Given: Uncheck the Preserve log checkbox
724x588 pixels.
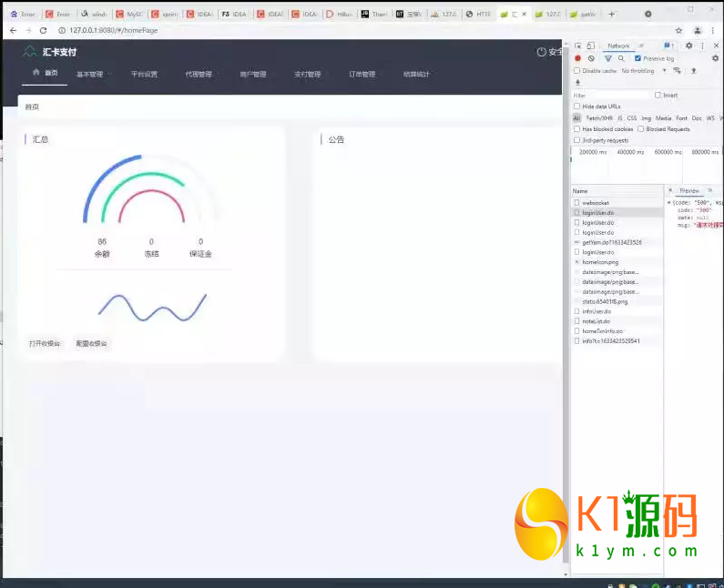Looking at the screenshot, I should coord(638,58).
